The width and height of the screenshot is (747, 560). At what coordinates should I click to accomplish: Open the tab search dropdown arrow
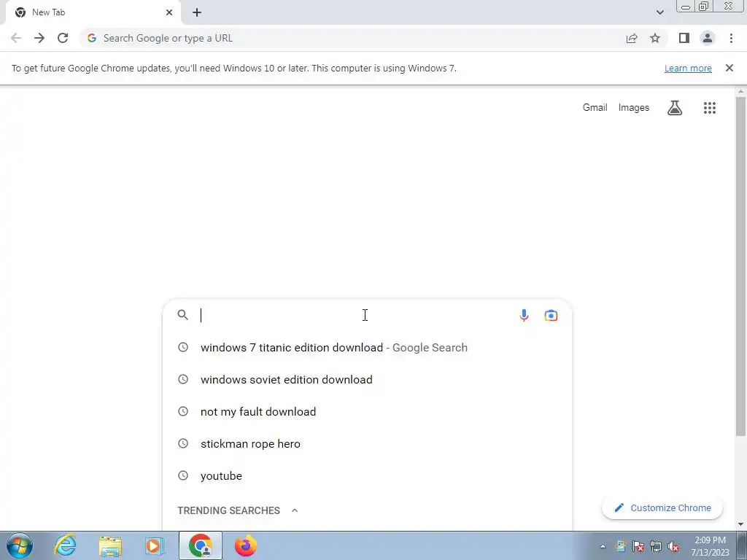[659, 12]
